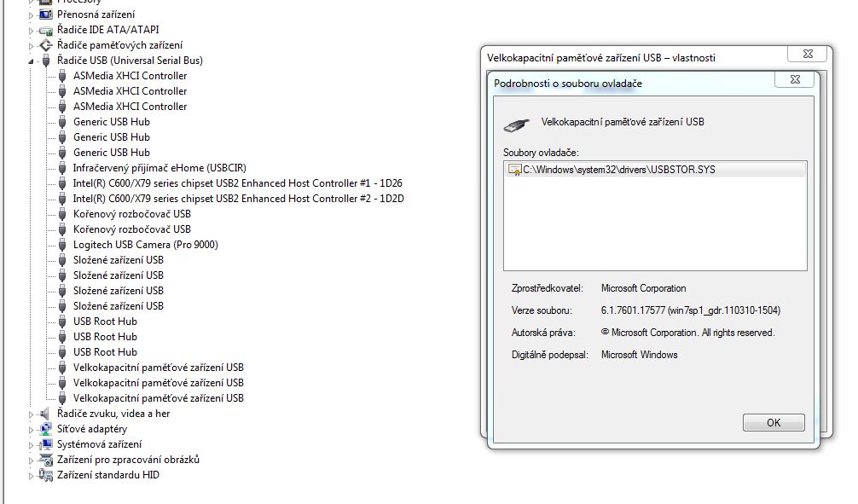
Task: Click the imaging devices camera icon
Action: pos(46,460)
